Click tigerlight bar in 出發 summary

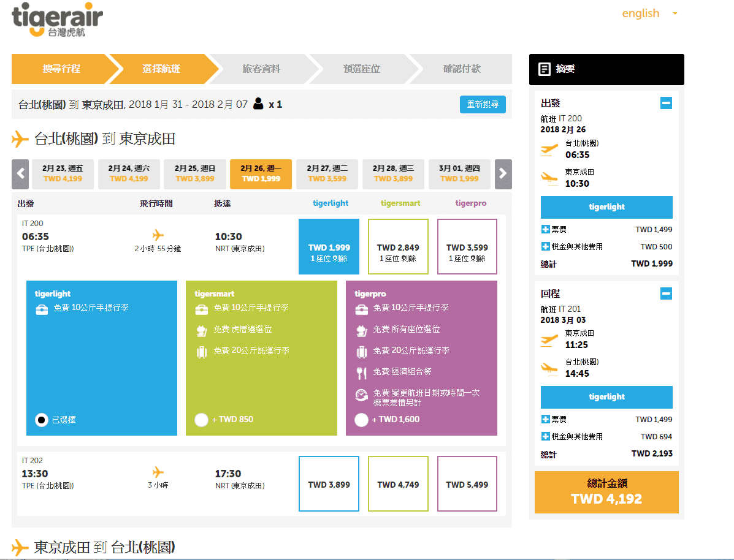(x=606, y=207)
